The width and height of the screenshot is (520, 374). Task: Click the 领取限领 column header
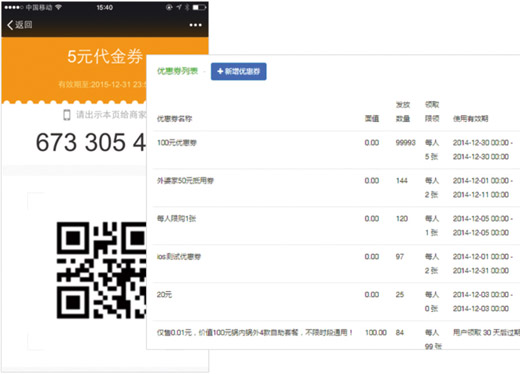432,112
